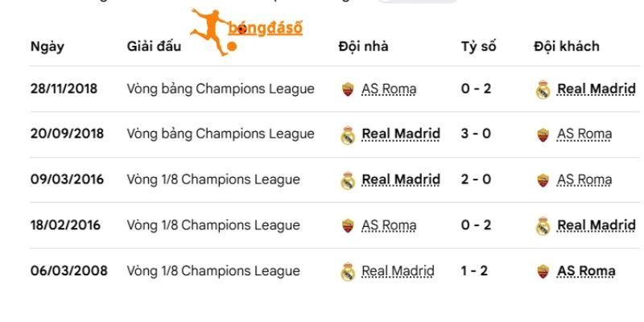Open Real Madrid home link in 20/09/2018 match
Image resolution: width=644 pixels, height=322 pixels.
(x=401, y=134)
